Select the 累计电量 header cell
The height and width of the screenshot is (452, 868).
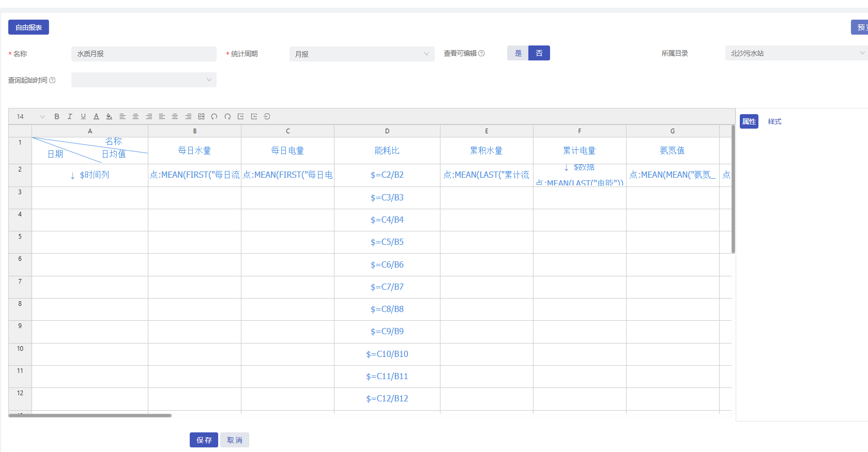click(580, 151)
